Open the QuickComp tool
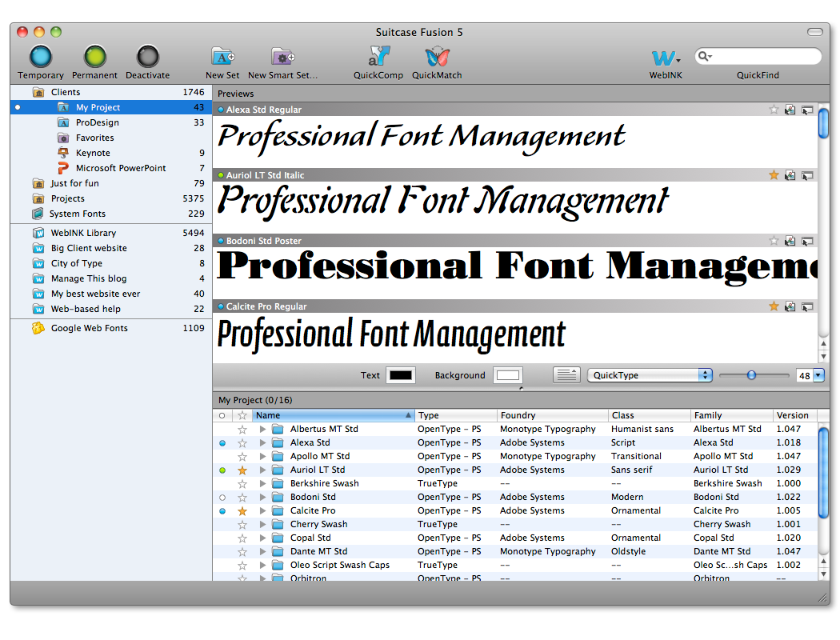The width and height of the screenshot is (840, 640). [378, 57]
